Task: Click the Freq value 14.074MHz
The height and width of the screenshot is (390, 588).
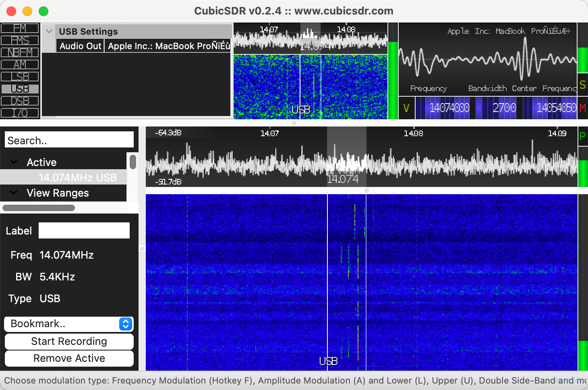Action: point(66,255)
